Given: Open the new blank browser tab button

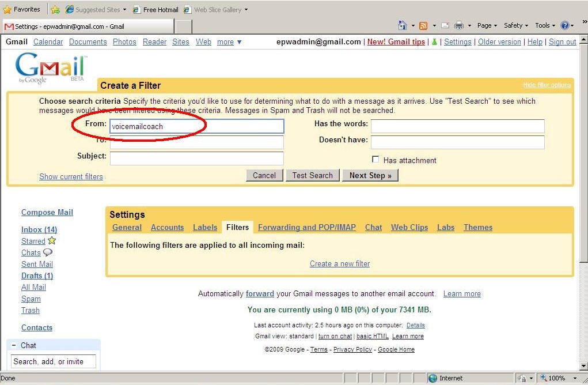Looking at the screenshot, I should pos(183,27).
